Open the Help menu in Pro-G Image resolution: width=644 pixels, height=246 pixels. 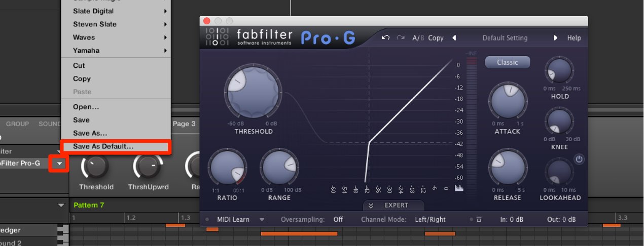pos(574,37)
